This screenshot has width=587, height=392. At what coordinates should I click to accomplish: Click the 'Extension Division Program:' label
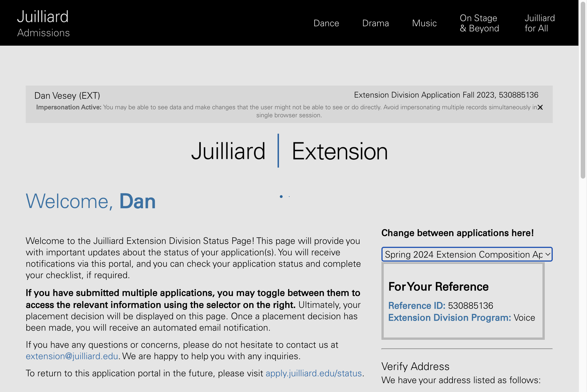450,318
